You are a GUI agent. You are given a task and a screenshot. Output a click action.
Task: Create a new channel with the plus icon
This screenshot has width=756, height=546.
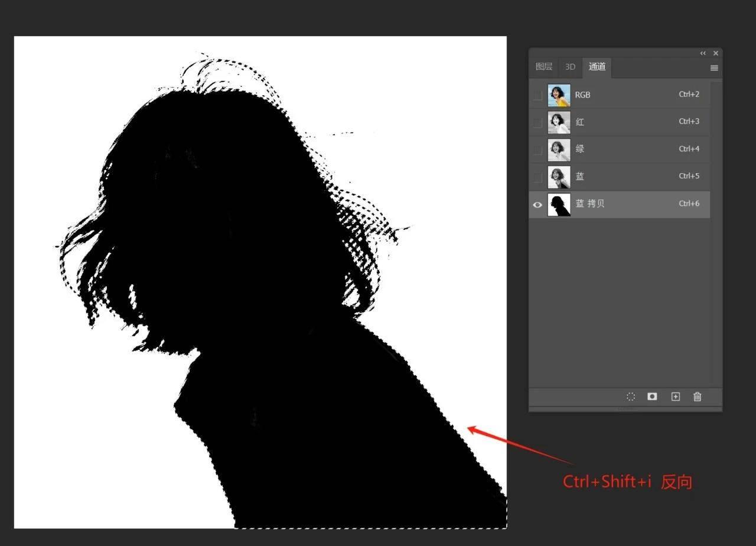[676, 396]
